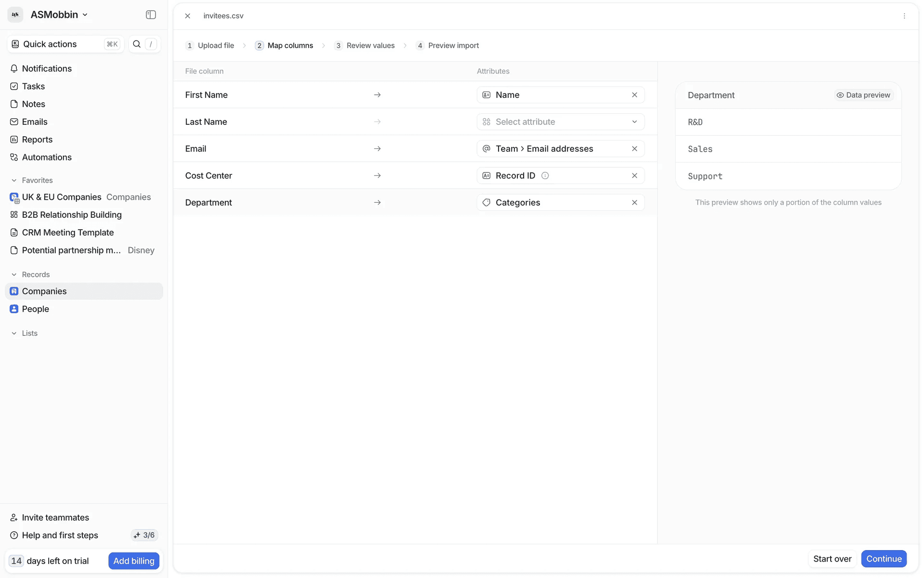Screen dimensions: 924x578
Task: Remove the Categories attribute mapping
Action: point(634,203)
